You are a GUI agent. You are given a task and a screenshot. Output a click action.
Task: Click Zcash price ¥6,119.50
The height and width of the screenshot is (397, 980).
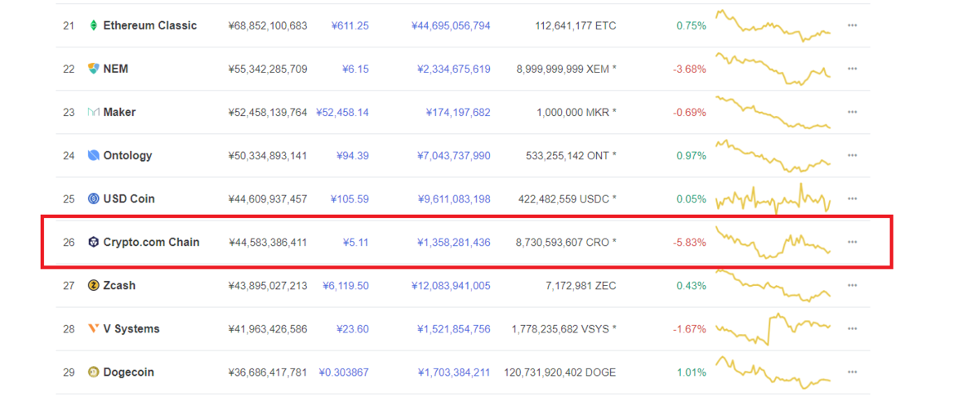pyautogui.click(x=345, y=285)
